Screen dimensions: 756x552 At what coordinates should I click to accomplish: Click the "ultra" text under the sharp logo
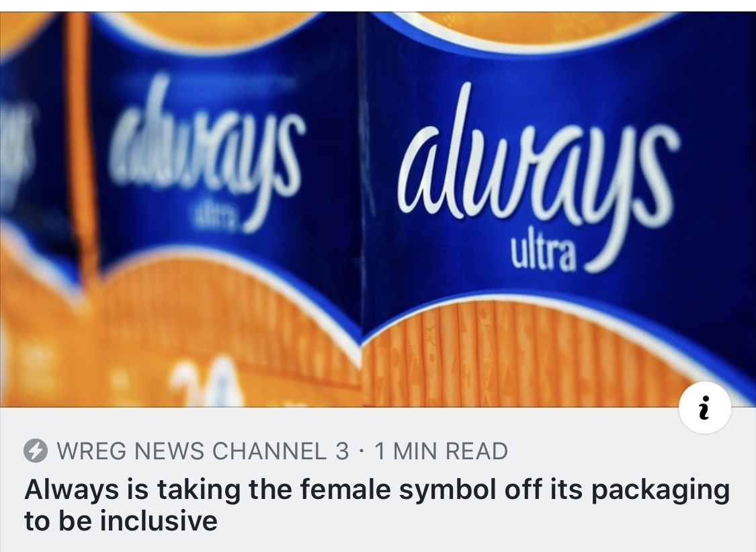pyautogui.click(x=544, y=255)
